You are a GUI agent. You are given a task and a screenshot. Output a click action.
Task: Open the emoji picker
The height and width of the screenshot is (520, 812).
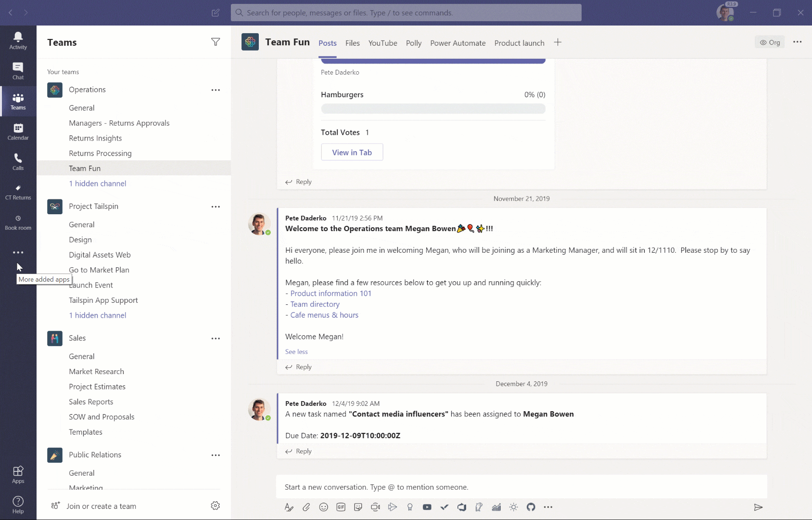coord(323,507)
